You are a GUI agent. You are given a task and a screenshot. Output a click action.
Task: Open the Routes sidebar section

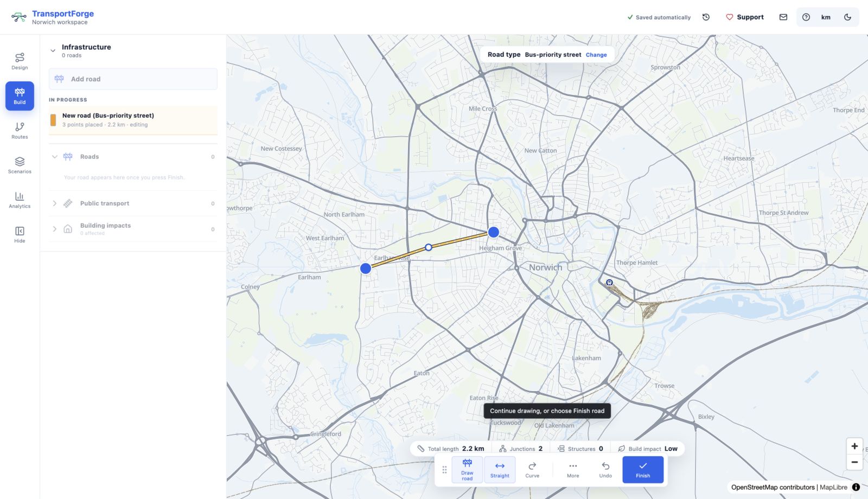(20, 131)
